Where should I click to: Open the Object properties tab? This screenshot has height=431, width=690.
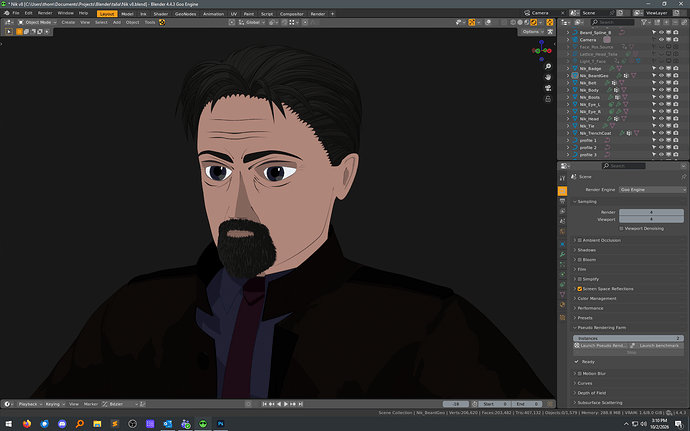[x=562, y=244]
